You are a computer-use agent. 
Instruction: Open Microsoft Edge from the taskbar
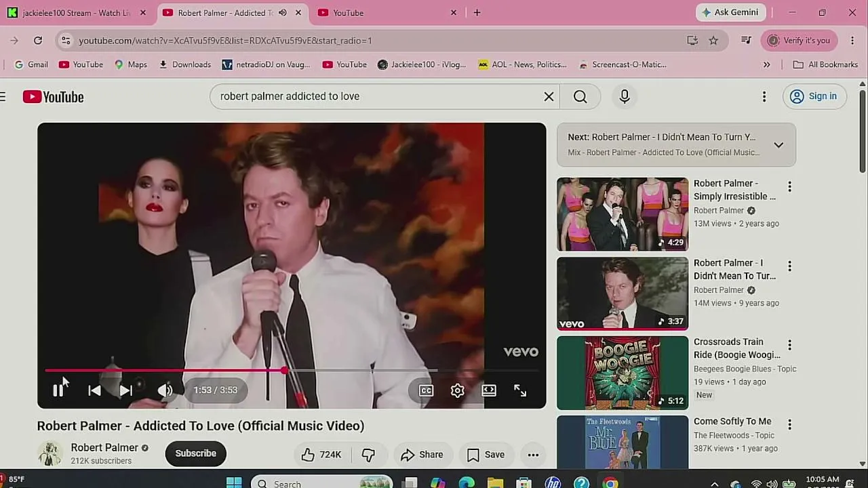pos(467,483)
